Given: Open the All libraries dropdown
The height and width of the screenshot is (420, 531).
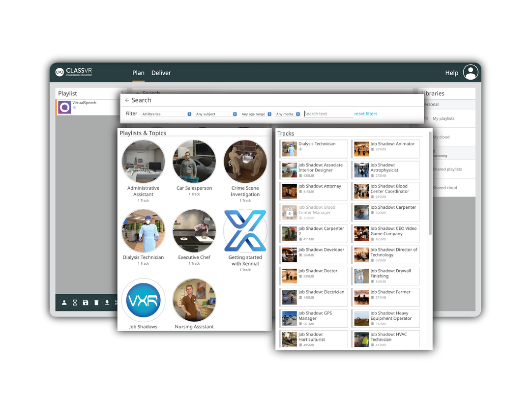Looking at the screenshot, I should pyautogui.click(x=166, y=114).
